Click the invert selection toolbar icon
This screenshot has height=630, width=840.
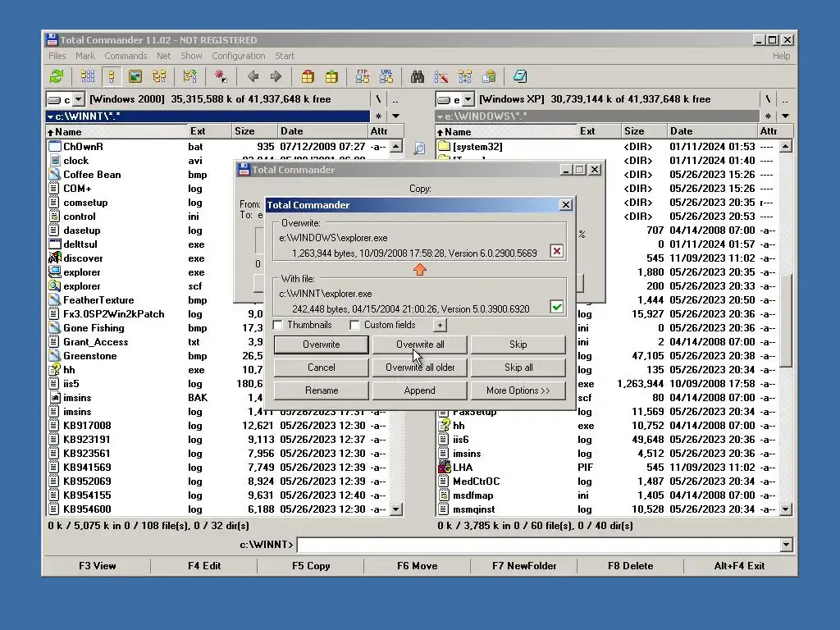(220, 76)
